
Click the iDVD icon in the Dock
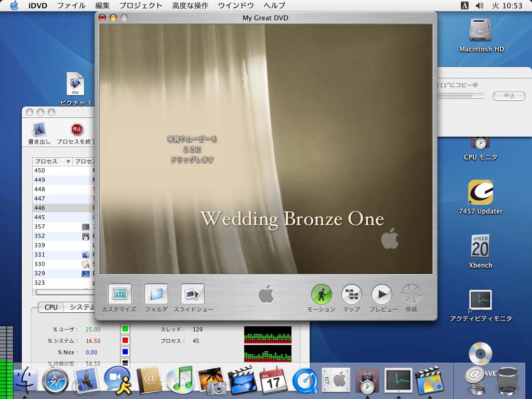click(430, 381)
